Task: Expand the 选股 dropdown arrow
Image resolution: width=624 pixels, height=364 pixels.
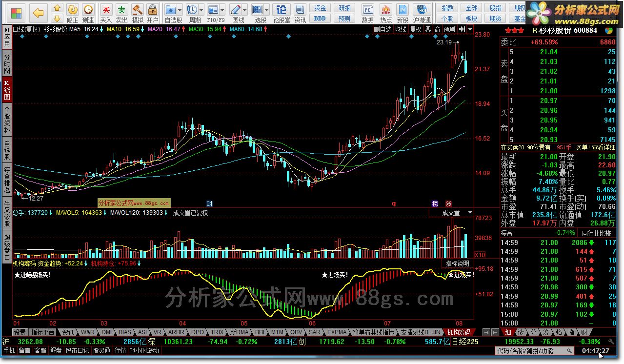Action: 267,10
